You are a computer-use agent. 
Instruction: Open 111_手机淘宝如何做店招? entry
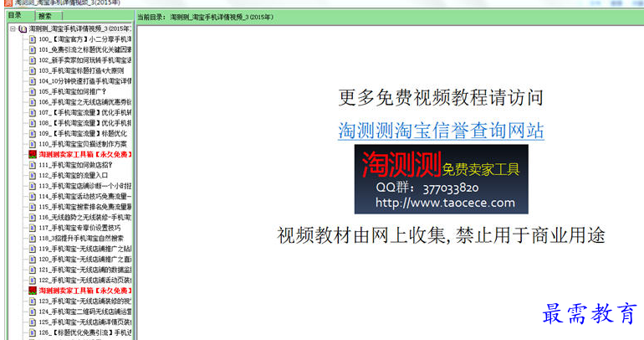pos(75,165)
